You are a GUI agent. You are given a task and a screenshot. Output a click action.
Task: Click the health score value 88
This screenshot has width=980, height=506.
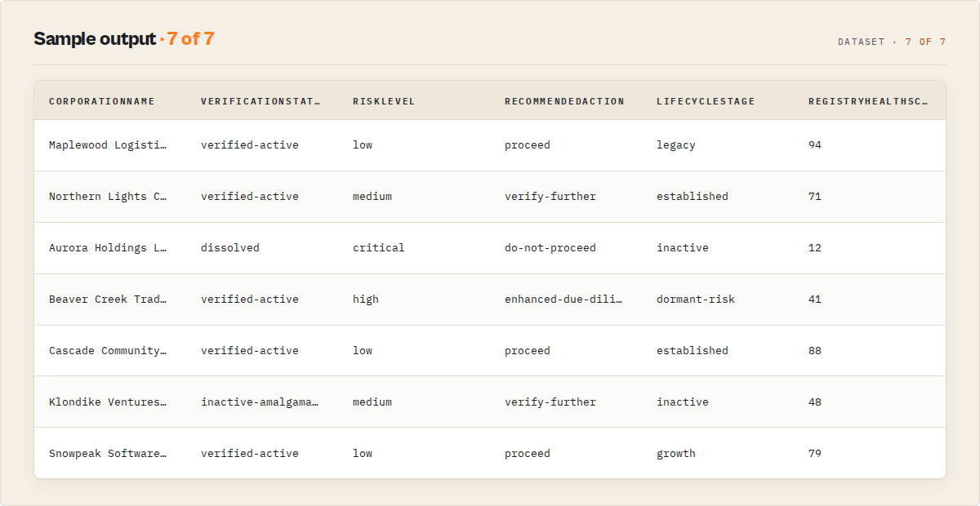(x=815, y=351)
